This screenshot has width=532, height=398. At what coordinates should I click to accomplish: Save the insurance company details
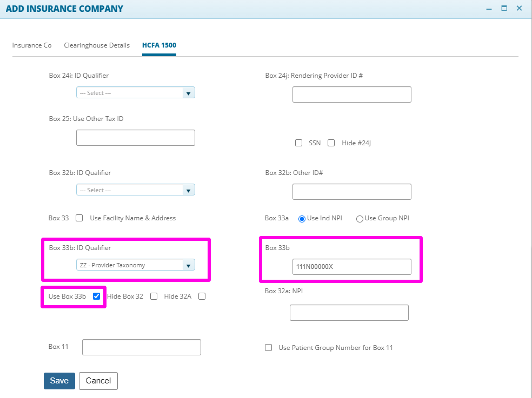59,381
